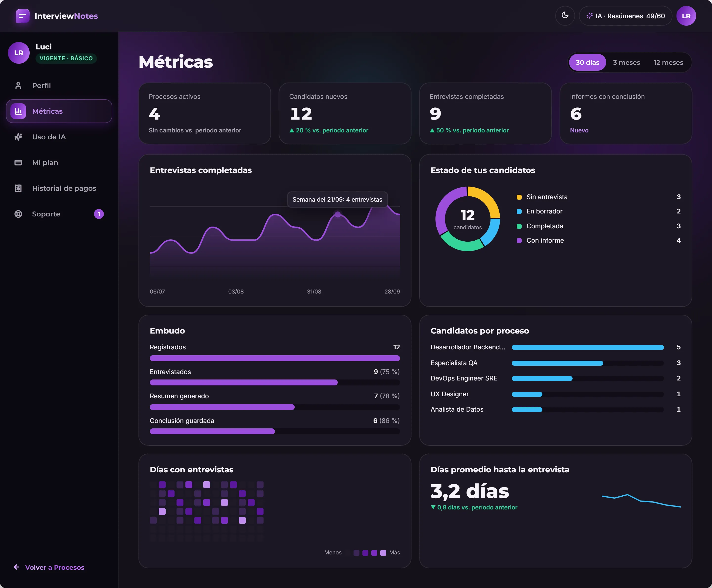712x588 pixels.
Task: Click the Procesos activos card
Action: (x=205, y=113)
